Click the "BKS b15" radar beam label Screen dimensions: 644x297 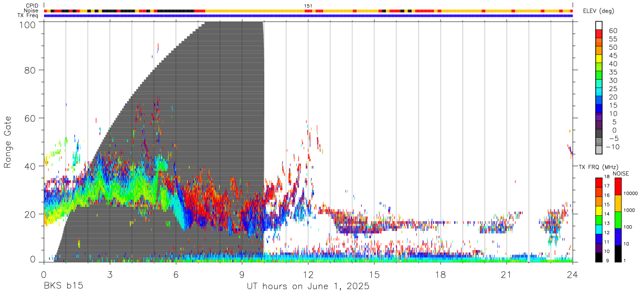click(x=63, y=287)
